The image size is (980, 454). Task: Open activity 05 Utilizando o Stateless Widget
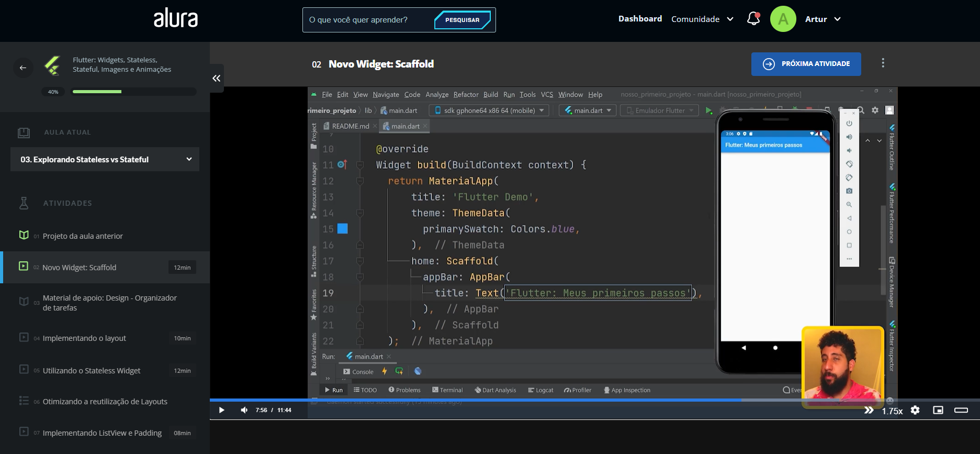pos(105,370)
